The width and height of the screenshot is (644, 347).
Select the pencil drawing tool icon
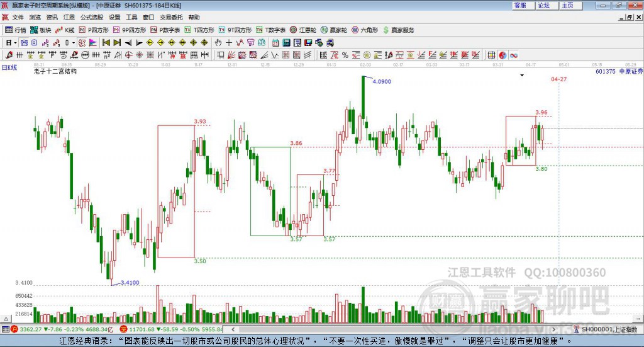click(x=9, y=55)
